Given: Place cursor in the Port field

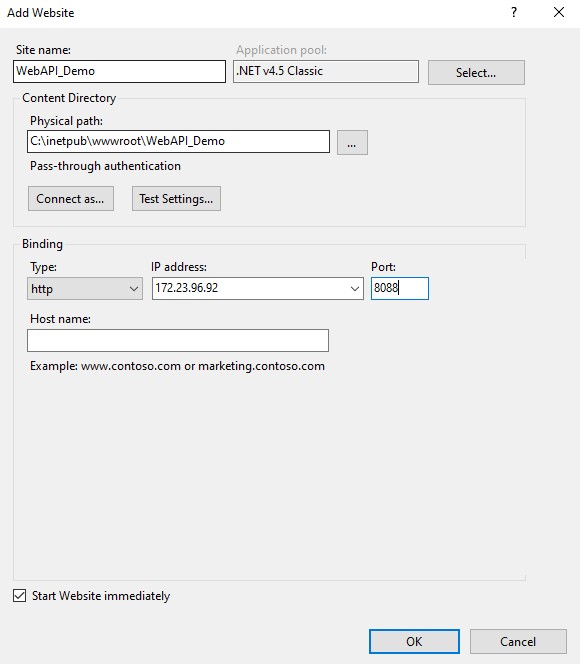Looking at the screenshot, I should pyautogui.click(x=400, y=288).
